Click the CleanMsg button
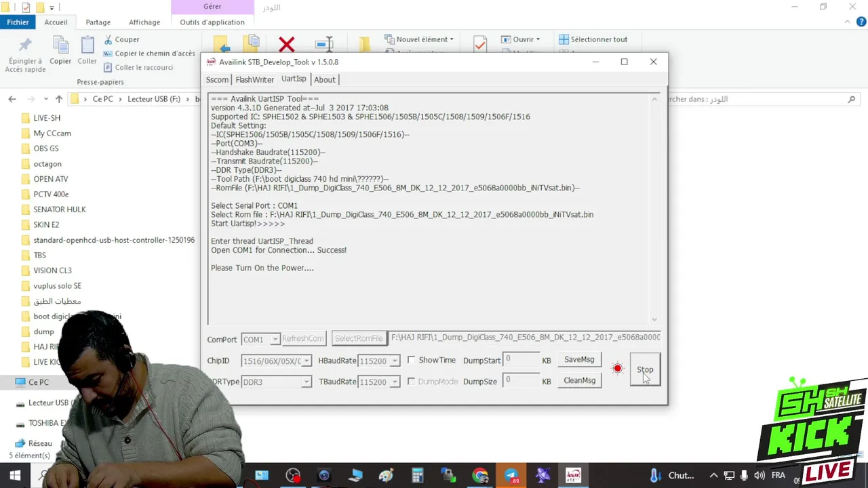 coord(579,380)
